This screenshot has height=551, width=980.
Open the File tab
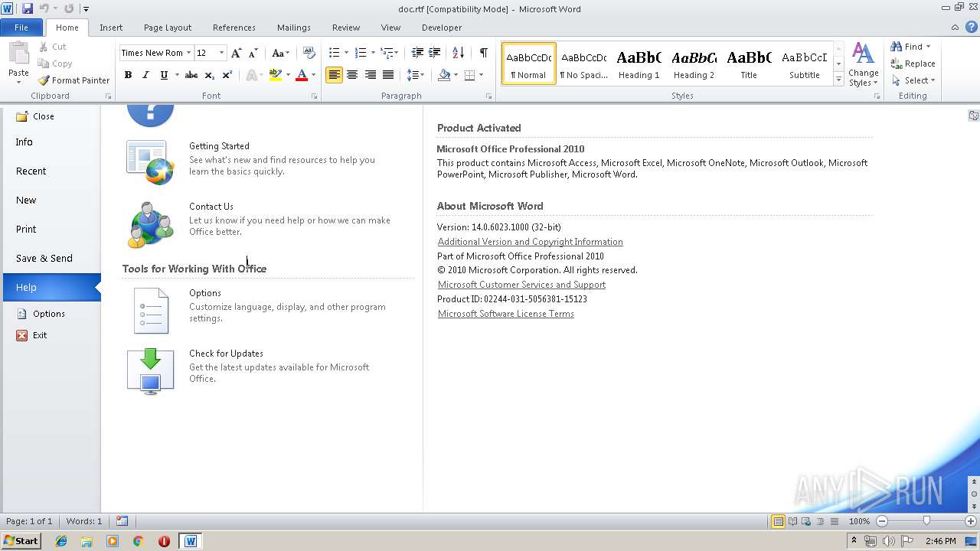[21, 28]
